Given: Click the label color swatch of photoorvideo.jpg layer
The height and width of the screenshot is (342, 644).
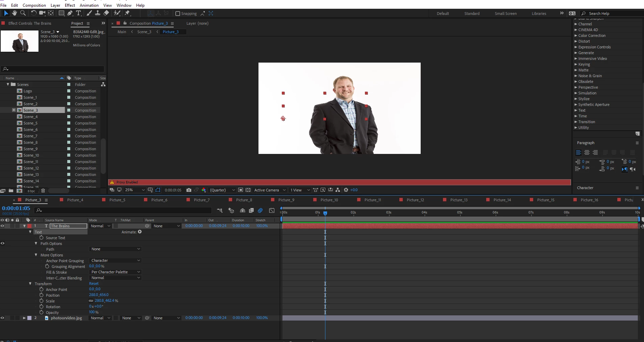Looking at the screenshot, I should tap(29, 318).
